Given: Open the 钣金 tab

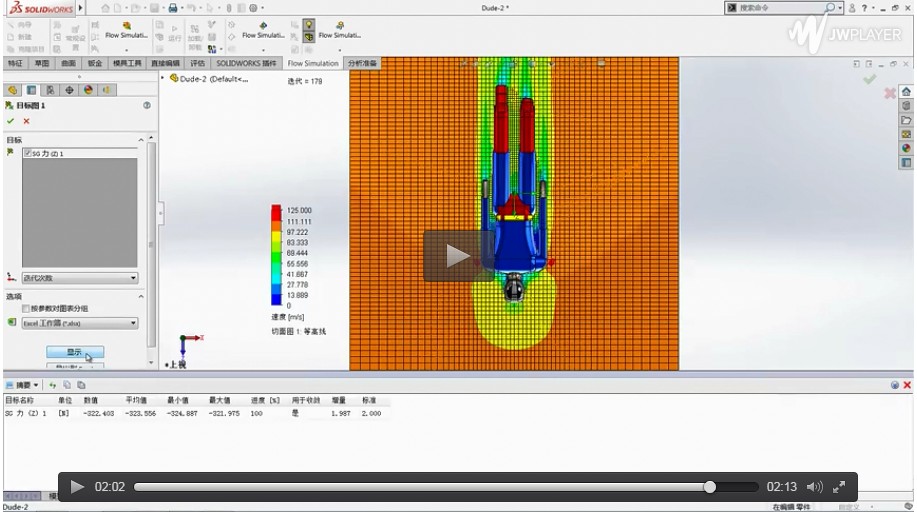Looking at the screenshot, I should tap(95, 63).
